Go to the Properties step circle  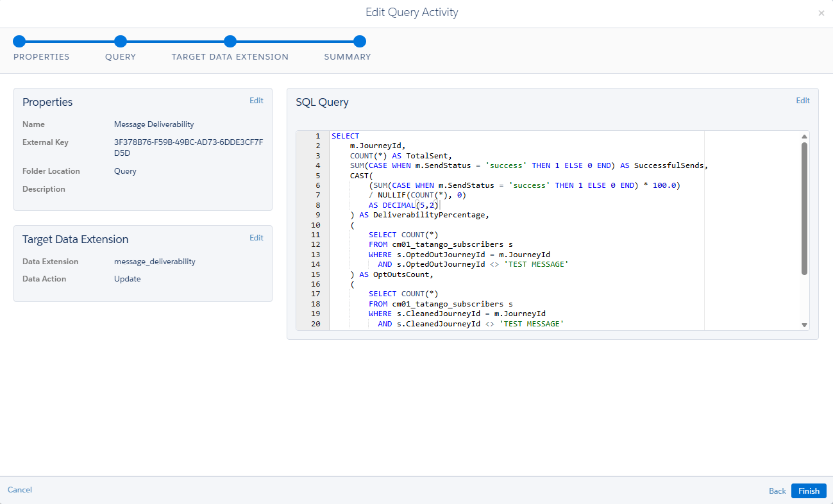(19, 42)
